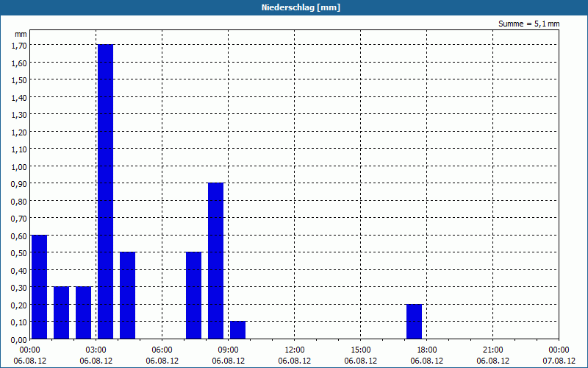Click the '0,20' y-axis label
588x368 pixels.
pos(19,305)
